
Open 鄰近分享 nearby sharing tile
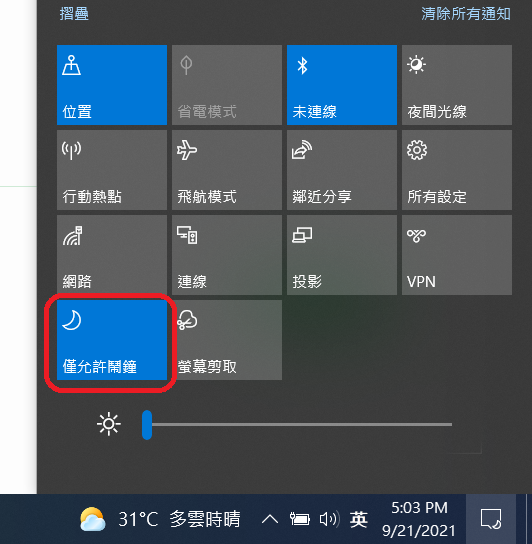click(342, 170)
